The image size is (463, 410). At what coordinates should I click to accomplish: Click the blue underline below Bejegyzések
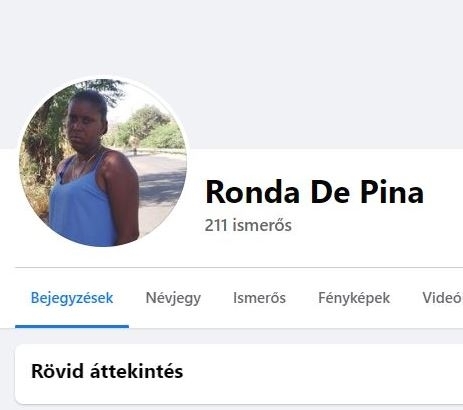(x=72, y=326)
